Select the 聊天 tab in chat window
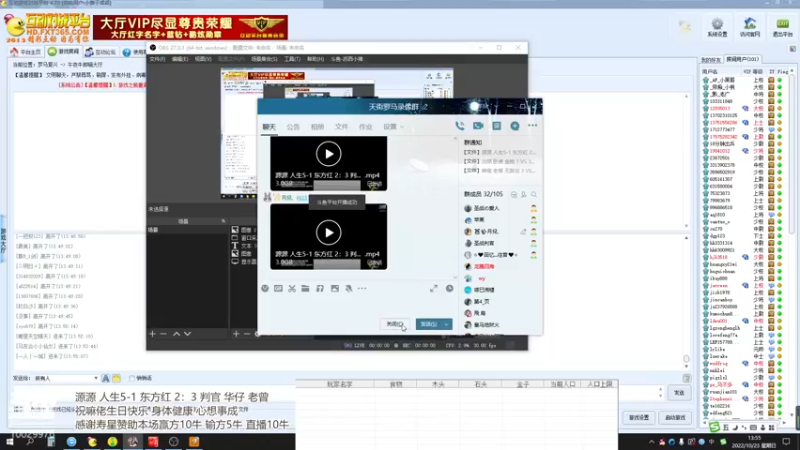 pos(269,127)
